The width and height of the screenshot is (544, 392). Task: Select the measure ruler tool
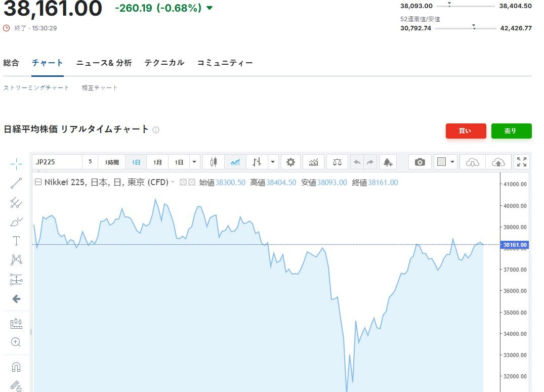pos(16,323)
